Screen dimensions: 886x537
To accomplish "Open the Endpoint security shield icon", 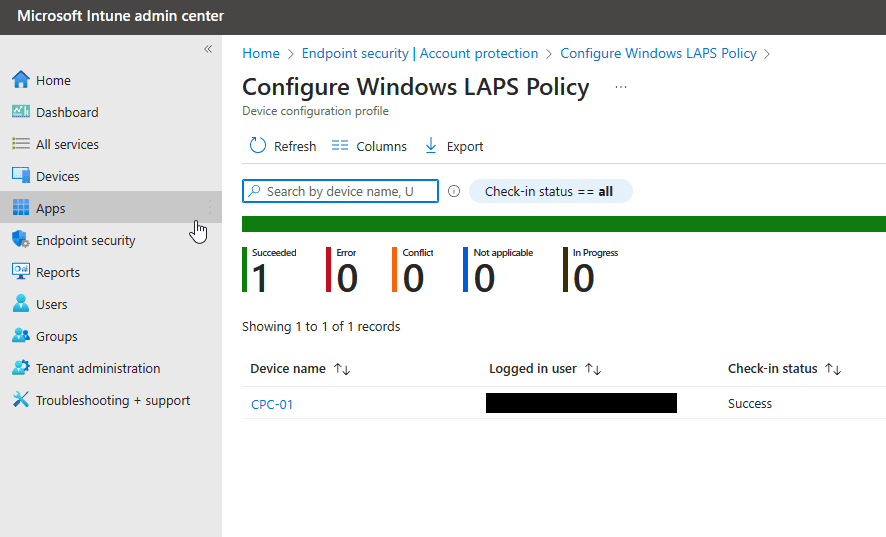I will pos(20,240).
